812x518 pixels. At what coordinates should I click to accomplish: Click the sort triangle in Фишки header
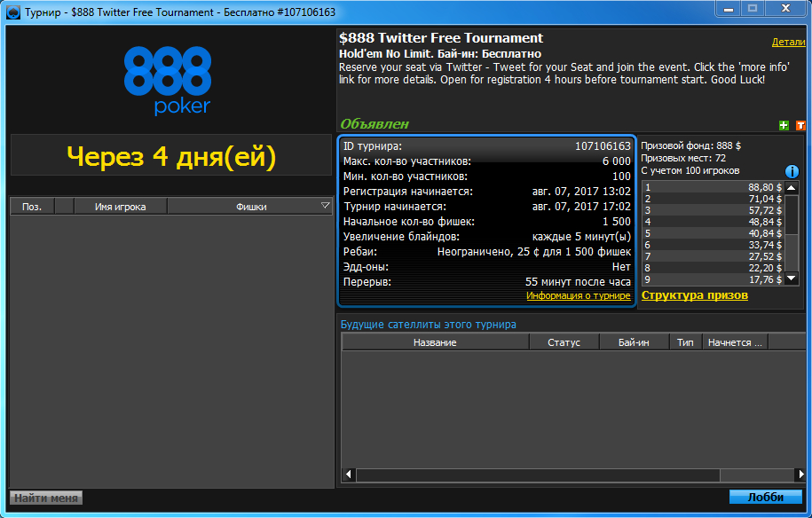(325, 206)
